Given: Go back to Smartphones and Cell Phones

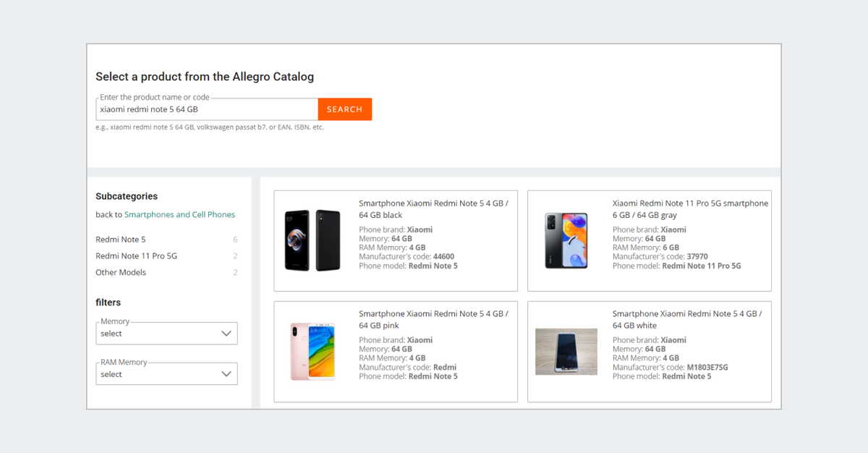Looking at the screenshot, I should (x=179, y=214).
